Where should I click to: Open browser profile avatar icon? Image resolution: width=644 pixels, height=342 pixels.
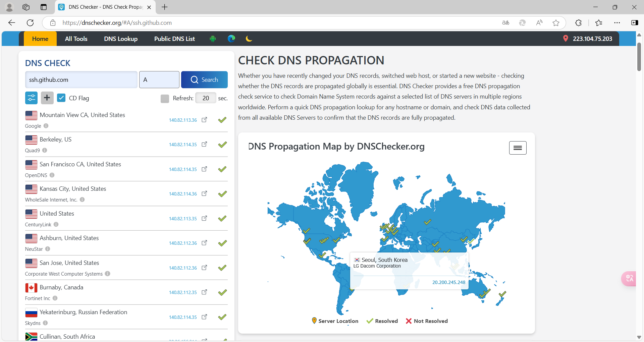coord(9,7)
